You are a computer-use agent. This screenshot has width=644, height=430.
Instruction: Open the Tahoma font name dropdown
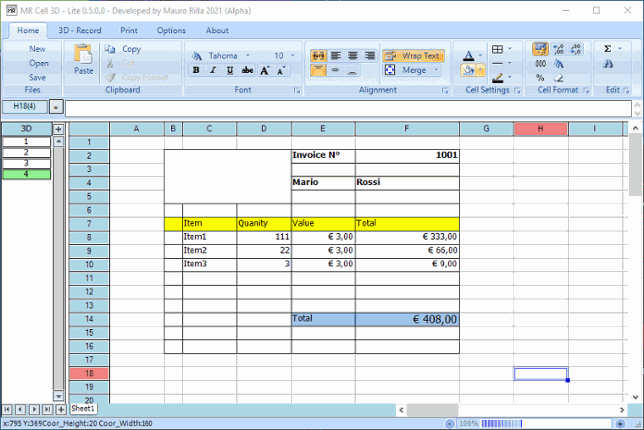click(x=248, y=55)
